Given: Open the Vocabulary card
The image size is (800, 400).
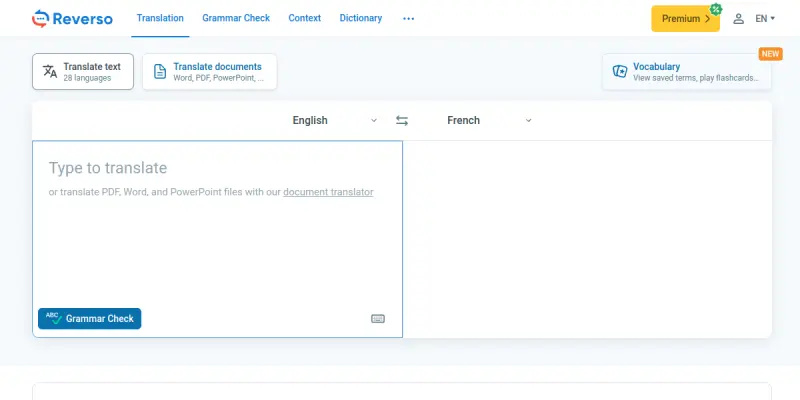Looking at the screenshot, I should click(x=687, y=71).
